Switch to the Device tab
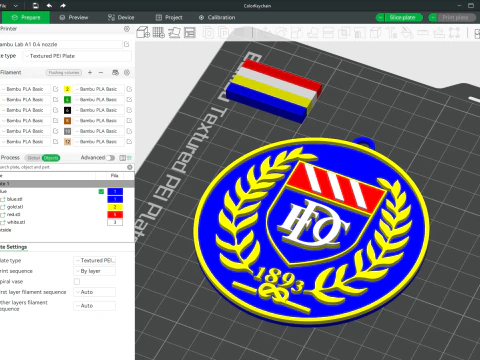This screenshot has height=360, width=480. [121, 17]
